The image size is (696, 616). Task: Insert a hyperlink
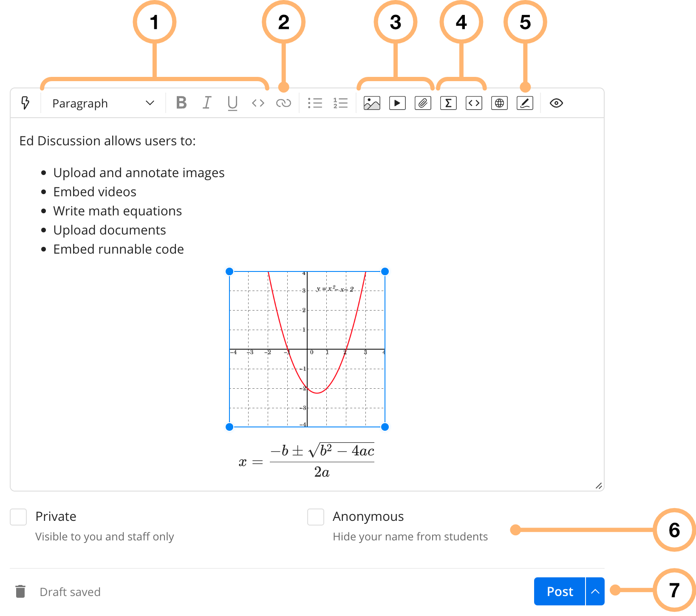coord(283,103)
